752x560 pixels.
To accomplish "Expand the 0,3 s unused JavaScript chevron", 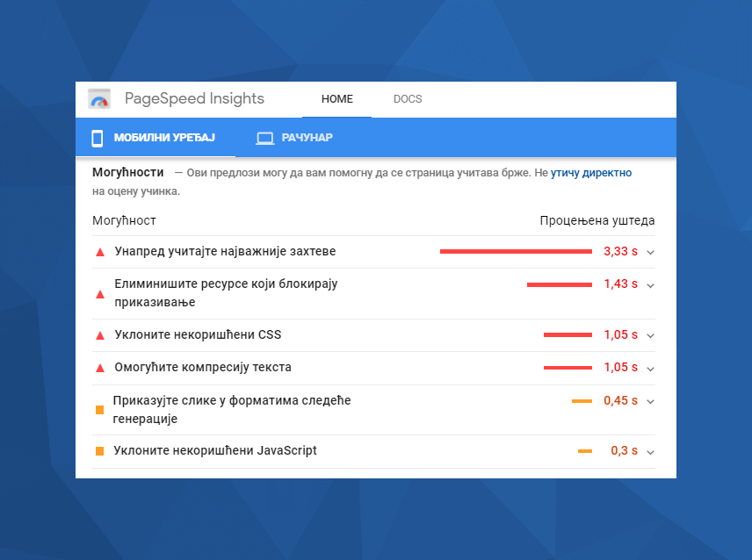I will point(650,452).
